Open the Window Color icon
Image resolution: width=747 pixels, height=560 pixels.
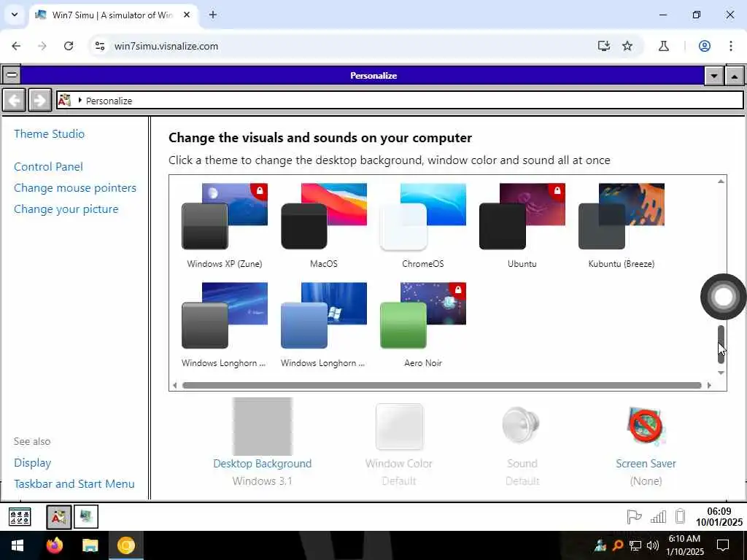[x=399, y=427]
